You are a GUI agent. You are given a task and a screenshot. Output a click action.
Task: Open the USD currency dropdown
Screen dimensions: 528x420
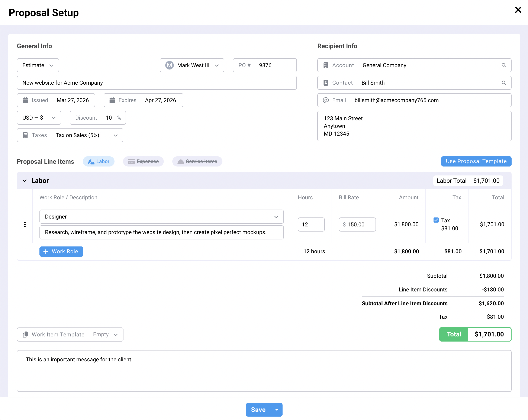click(39, 118)
